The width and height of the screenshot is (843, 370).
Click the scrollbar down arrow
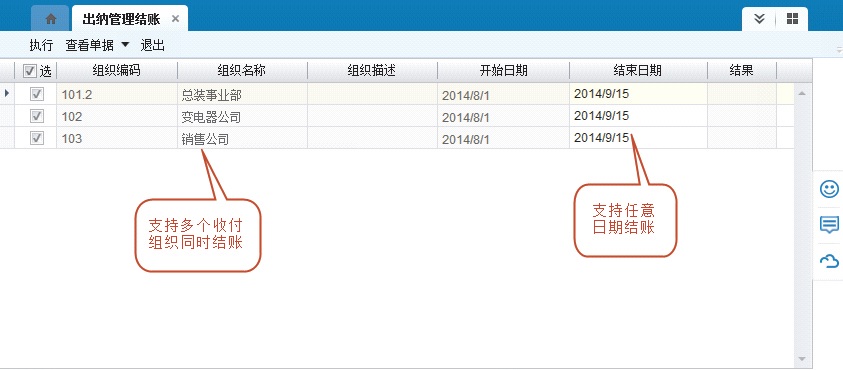pyautogui.click(x=802, y=358)
